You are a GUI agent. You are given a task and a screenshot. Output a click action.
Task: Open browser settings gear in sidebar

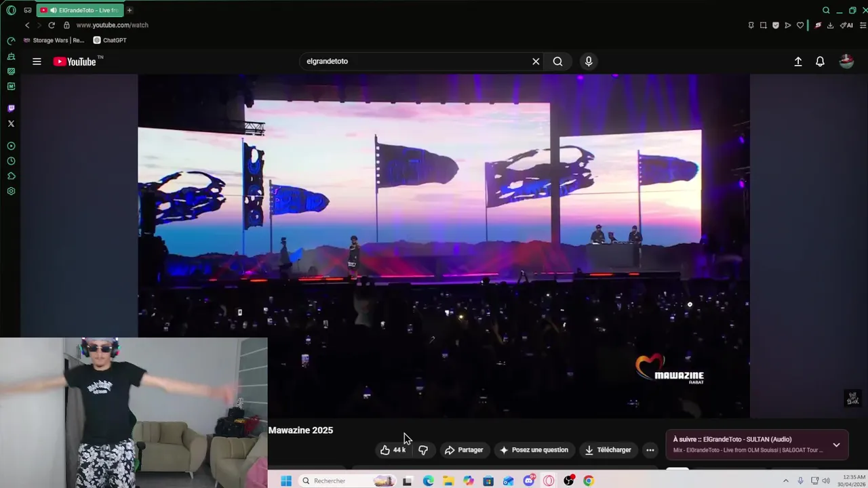point(11,191)
